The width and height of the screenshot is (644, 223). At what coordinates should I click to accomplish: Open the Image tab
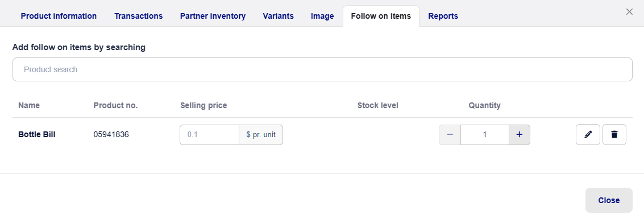click(322, 16)
